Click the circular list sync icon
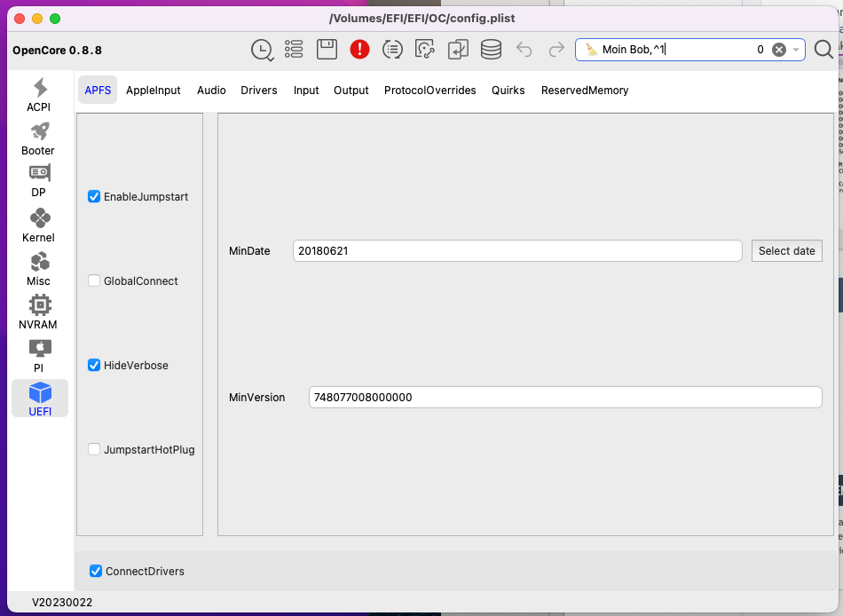 392,50
